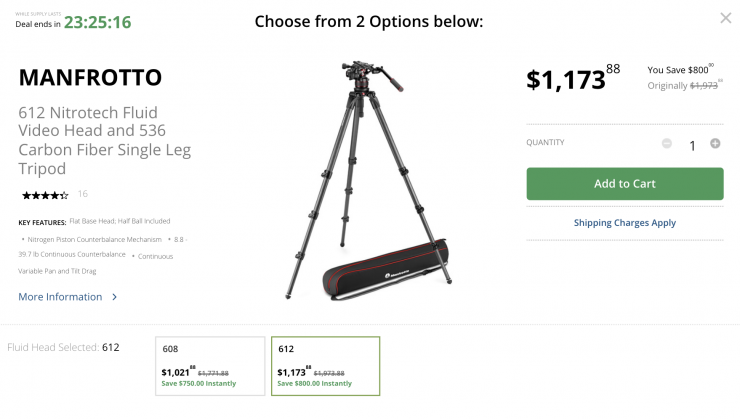740x419 pixels.
Task: Click the chevron beside More Information
Action: pyautogui.click(x=115, y=297)
